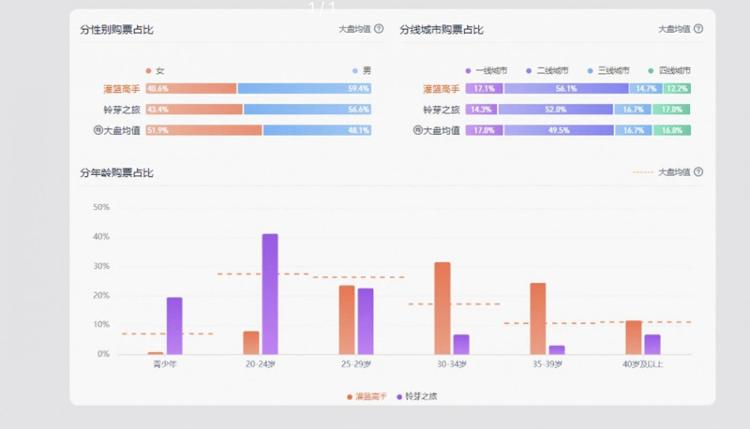Click the orange bar for 30-34岁
This screenshot has width=750, height=429.
[442, 308]
